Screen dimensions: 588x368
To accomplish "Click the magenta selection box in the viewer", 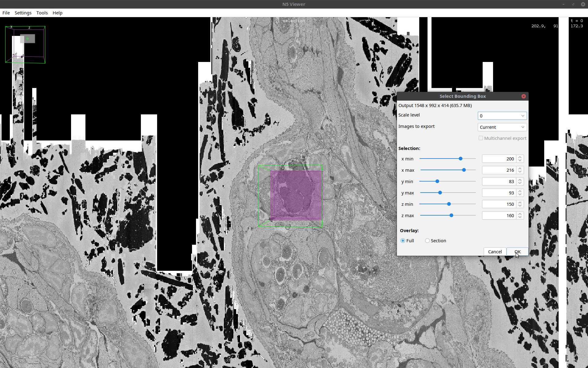I will point(296,196).
